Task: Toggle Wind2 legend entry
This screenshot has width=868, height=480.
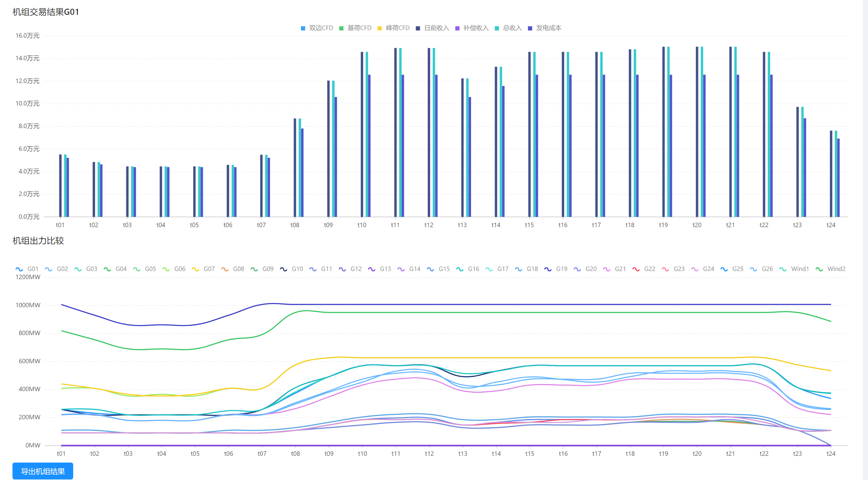Action: coord(830,269)
